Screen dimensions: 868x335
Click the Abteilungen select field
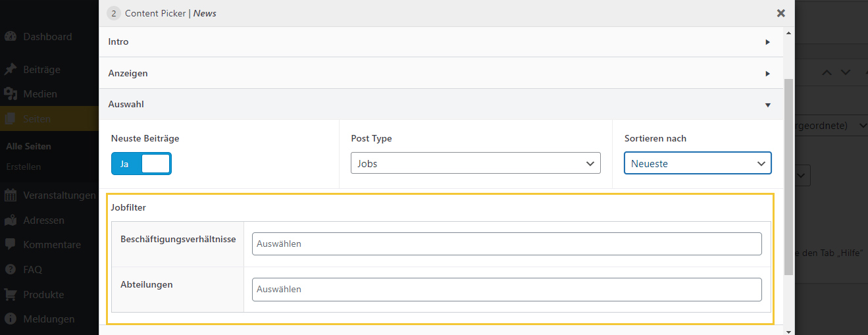coord(506,289)
